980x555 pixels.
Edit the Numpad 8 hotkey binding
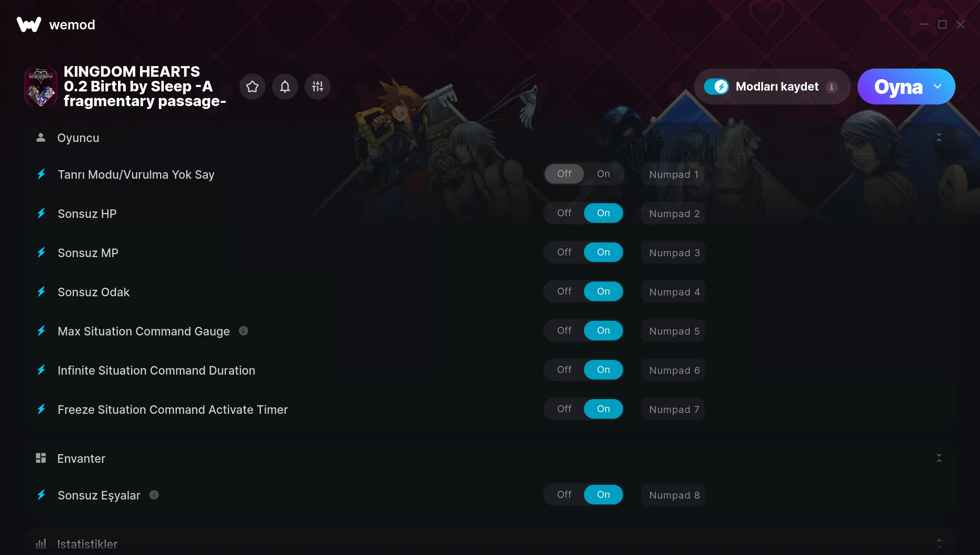click(x=674, y=495)
